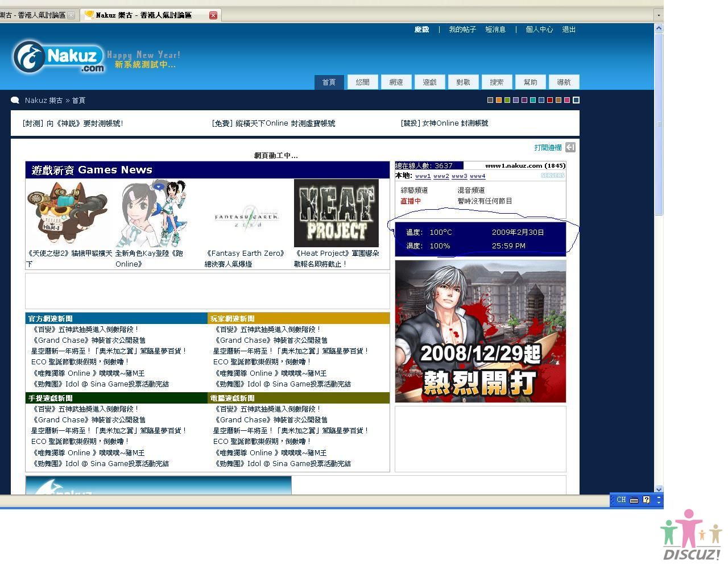Viewport: 728px width, 565px height.
Task: Click the page scrollbar up arrow
Action: (659, 27)
